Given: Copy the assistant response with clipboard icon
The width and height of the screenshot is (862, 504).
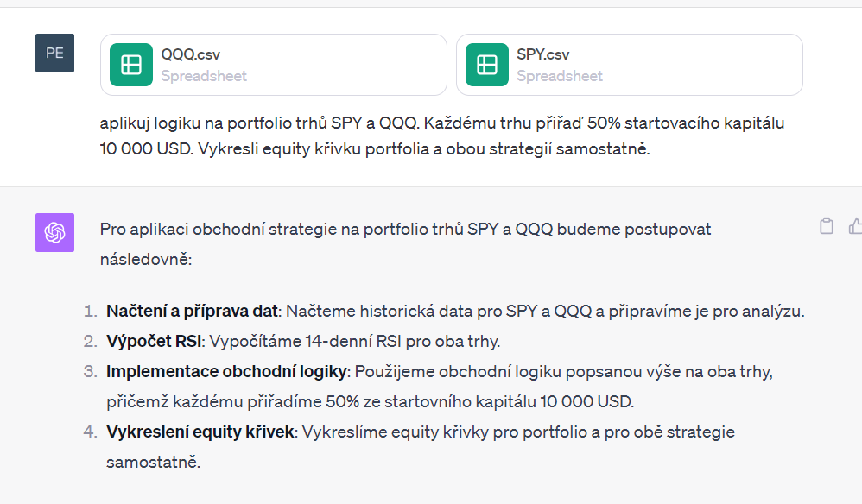Looking at the screenshot, I should tap(827, 227).
